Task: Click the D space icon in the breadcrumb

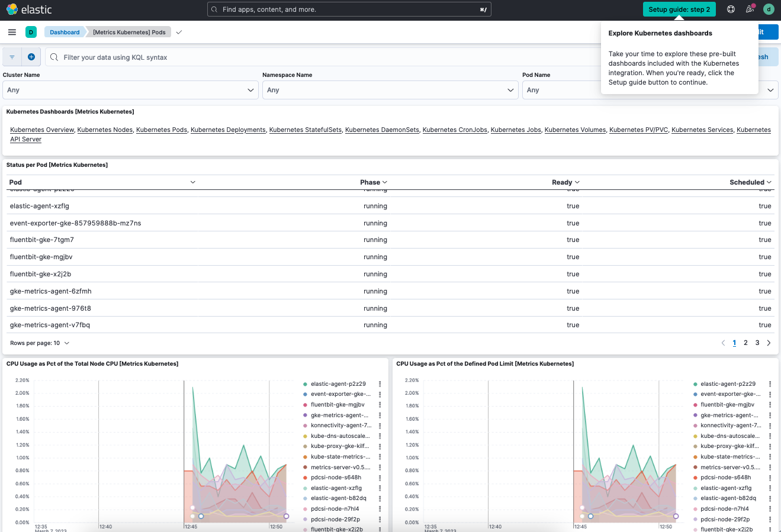Action: 31,32
